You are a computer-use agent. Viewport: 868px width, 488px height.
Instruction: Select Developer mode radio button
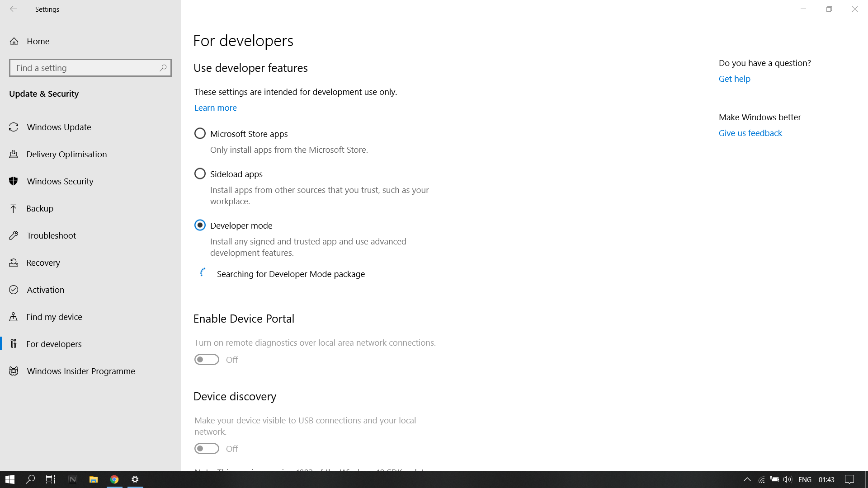[200, 225]
